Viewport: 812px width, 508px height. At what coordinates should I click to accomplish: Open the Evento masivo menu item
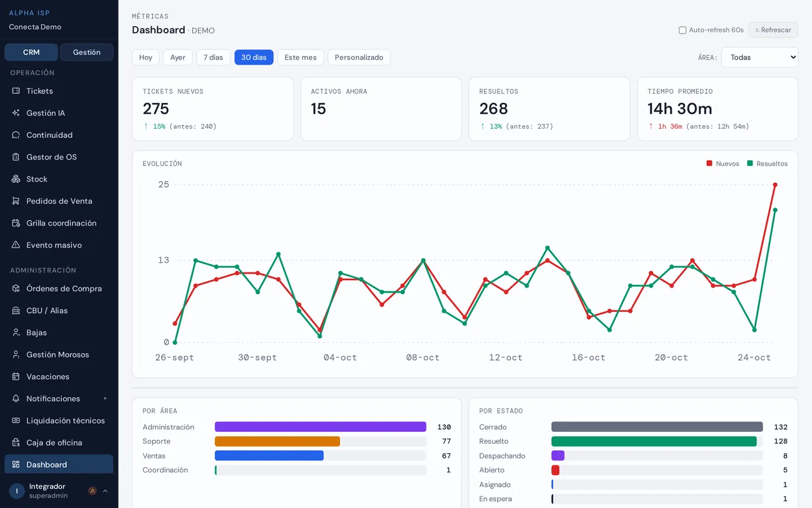[x=59, y=245]
